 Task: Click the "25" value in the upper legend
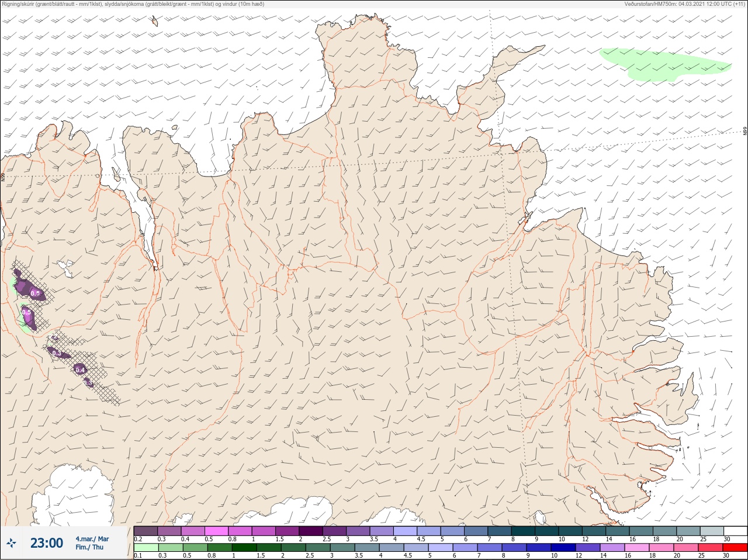pyautogui.click(x=703, y=539)
